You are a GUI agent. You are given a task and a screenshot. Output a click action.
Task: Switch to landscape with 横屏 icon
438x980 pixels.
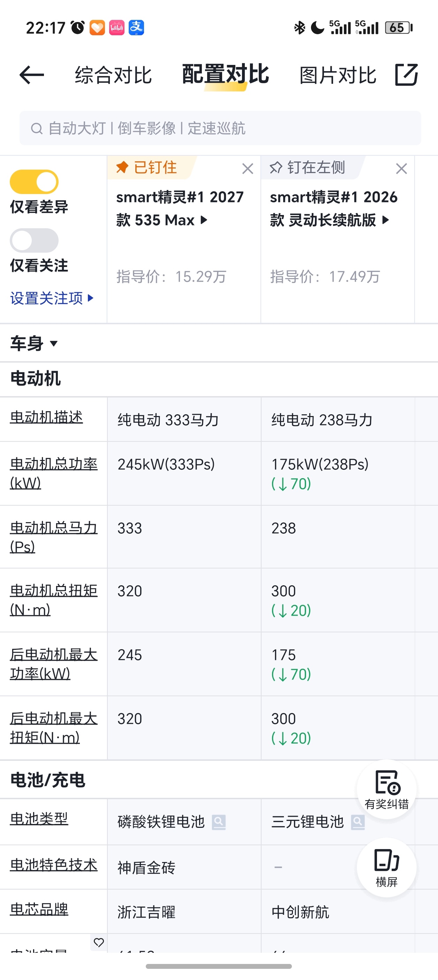point(387,867)
